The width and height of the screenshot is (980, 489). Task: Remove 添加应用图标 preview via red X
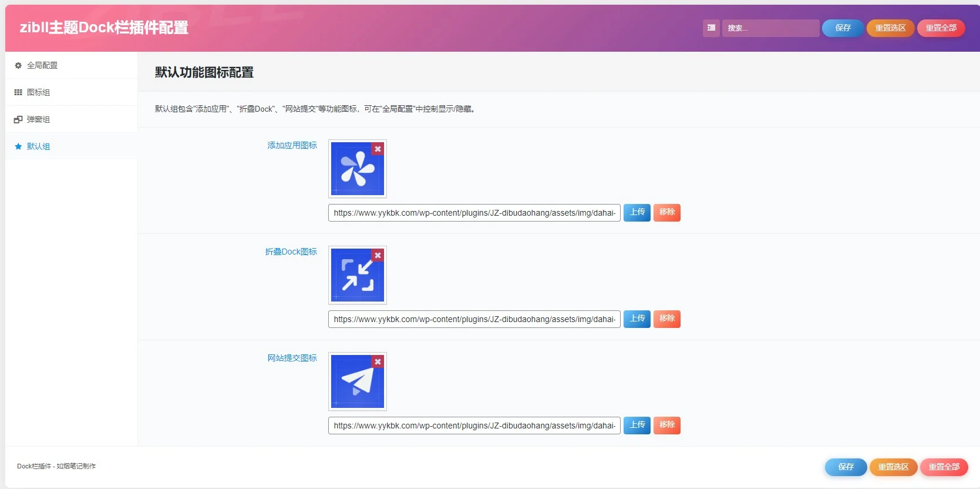pos(378,149)
